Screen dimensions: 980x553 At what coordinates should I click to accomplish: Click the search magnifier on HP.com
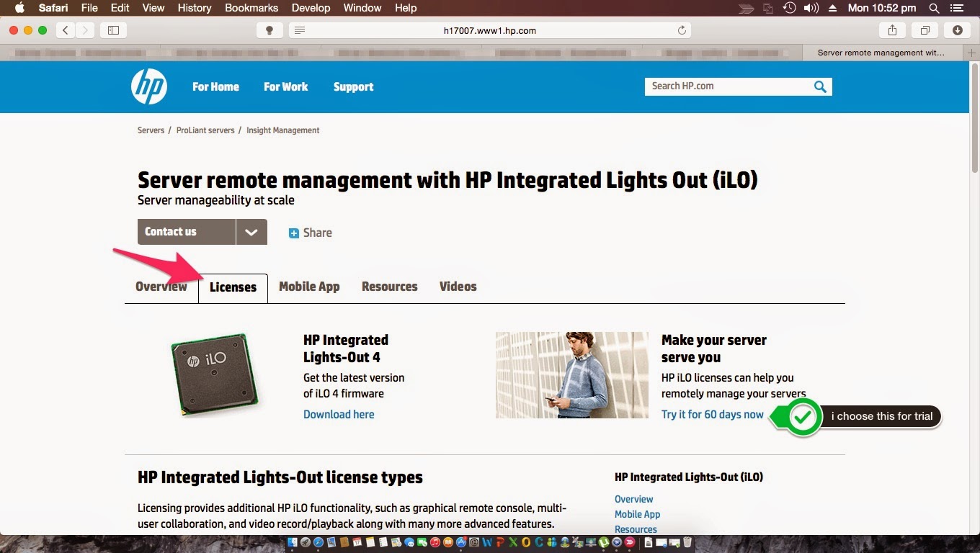click(x=820, y=86)
